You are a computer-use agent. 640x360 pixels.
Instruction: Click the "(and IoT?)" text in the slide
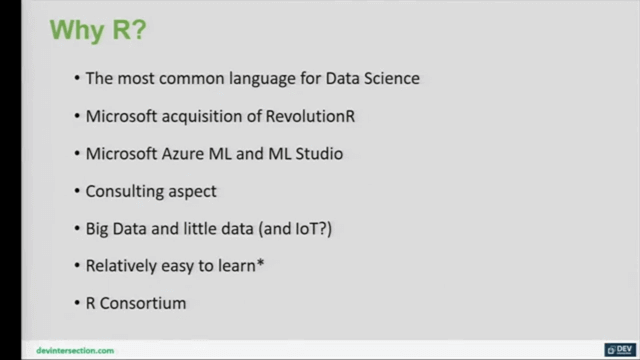point(295,229)
